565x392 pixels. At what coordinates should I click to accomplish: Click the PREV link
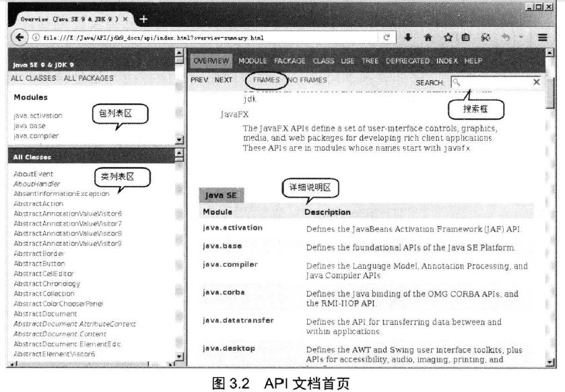click(x=199, y=80)
